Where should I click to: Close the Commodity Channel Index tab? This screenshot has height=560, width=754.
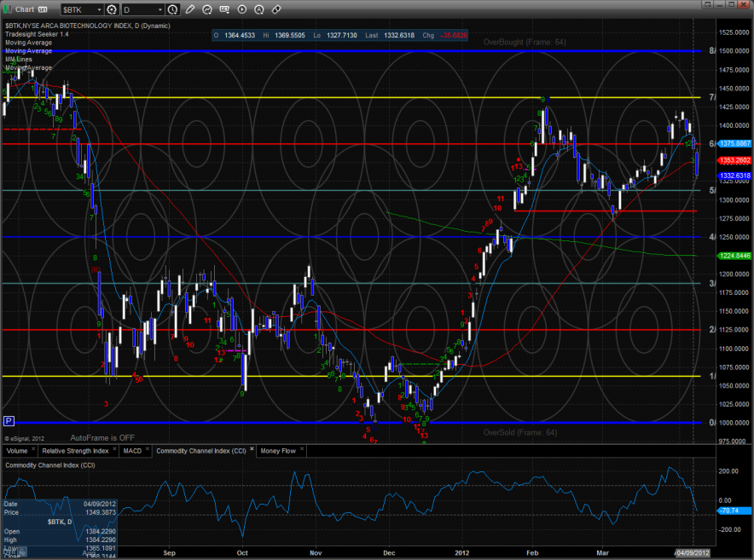pos(251,450)
